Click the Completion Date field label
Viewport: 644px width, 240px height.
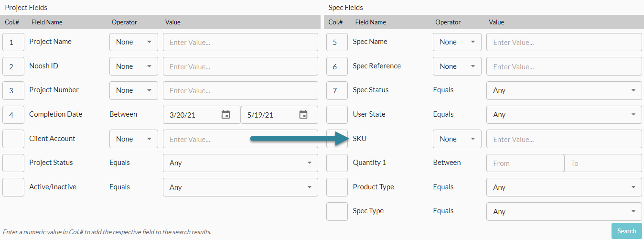(55, 114)
